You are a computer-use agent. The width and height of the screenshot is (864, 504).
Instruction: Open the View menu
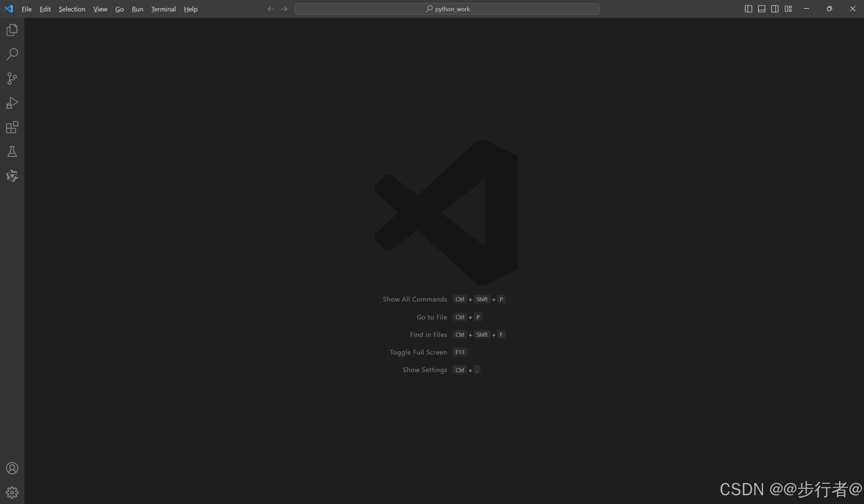pos(100,9)
